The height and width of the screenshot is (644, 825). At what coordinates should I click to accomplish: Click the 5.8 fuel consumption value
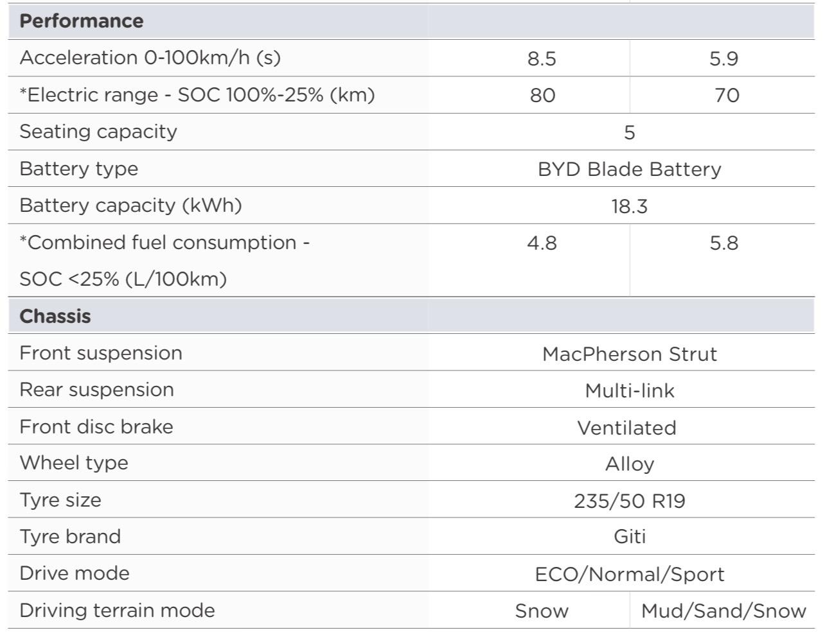coord(724,243)
